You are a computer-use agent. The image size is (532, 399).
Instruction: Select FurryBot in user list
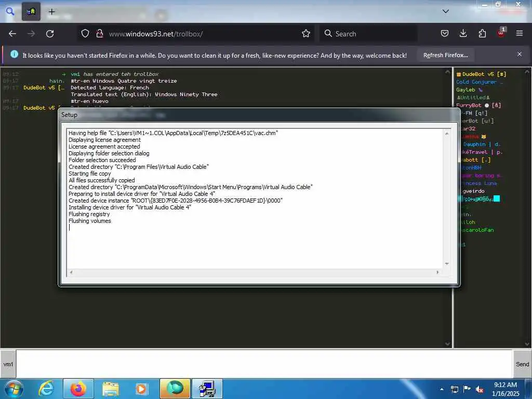pos(478,105)
